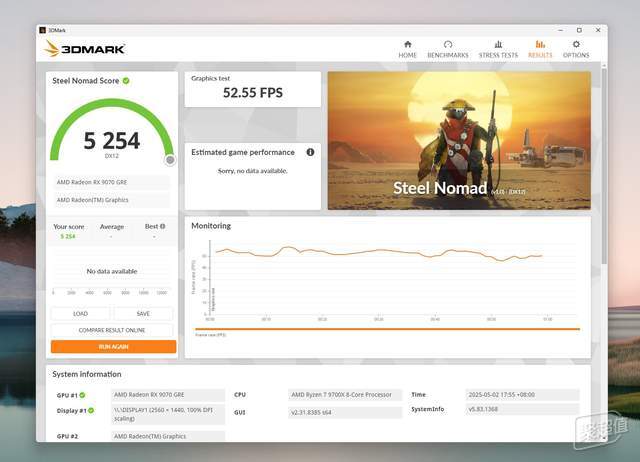The height and width of the screenshot is (462, 640).
Task: Maximize the 3DMark window
Action: [579, 30]
